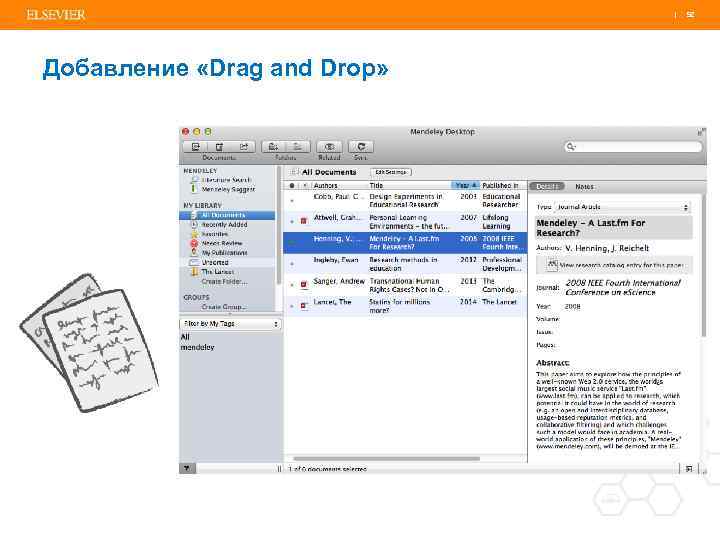
Task: Select the All tag filter
Action: (185, 337)
